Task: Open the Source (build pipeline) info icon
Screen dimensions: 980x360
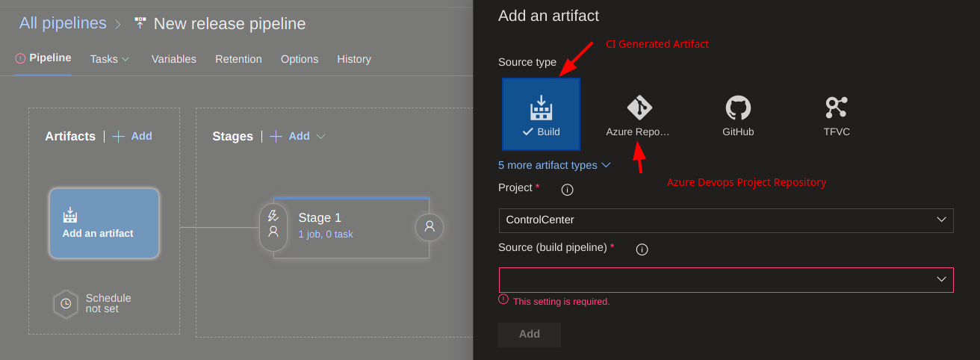Action: pyautogui.click(x=642, y=249)
